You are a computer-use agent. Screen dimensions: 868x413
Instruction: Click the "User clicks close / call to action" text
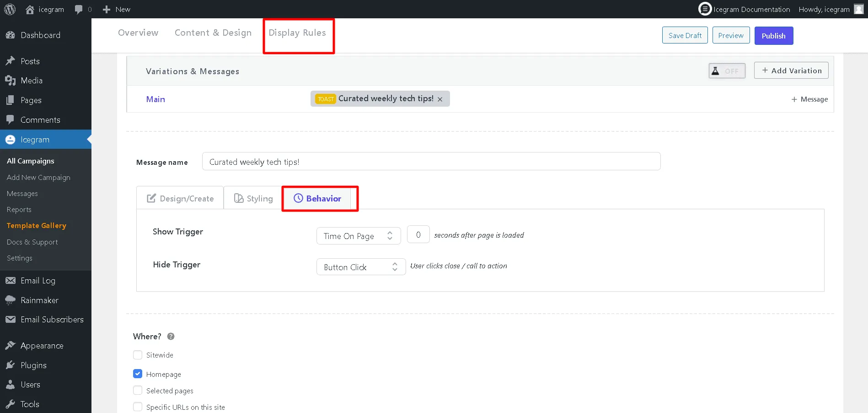(x=459, y=266)
